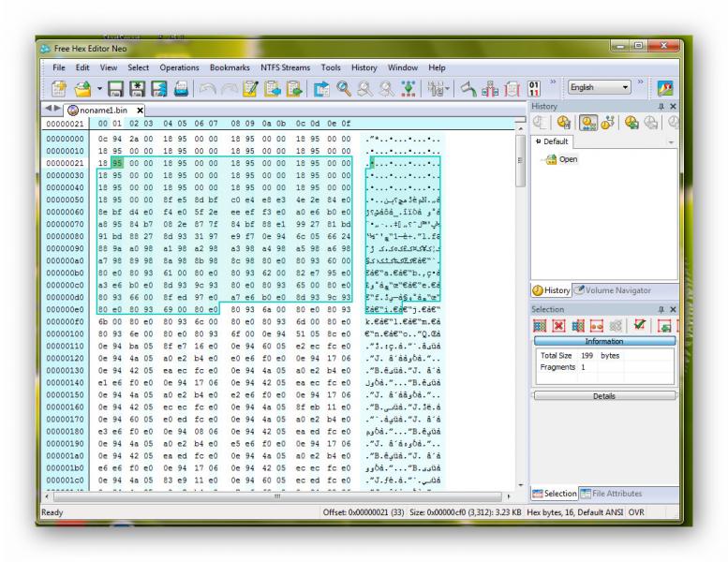Open the Select menu

139,67
